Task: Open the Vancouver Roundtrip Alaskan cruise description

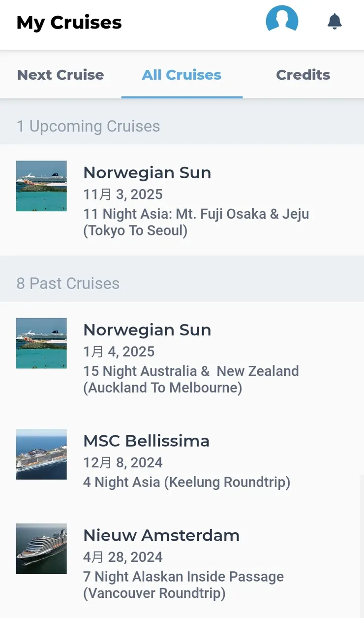Action: click(183, 585)
